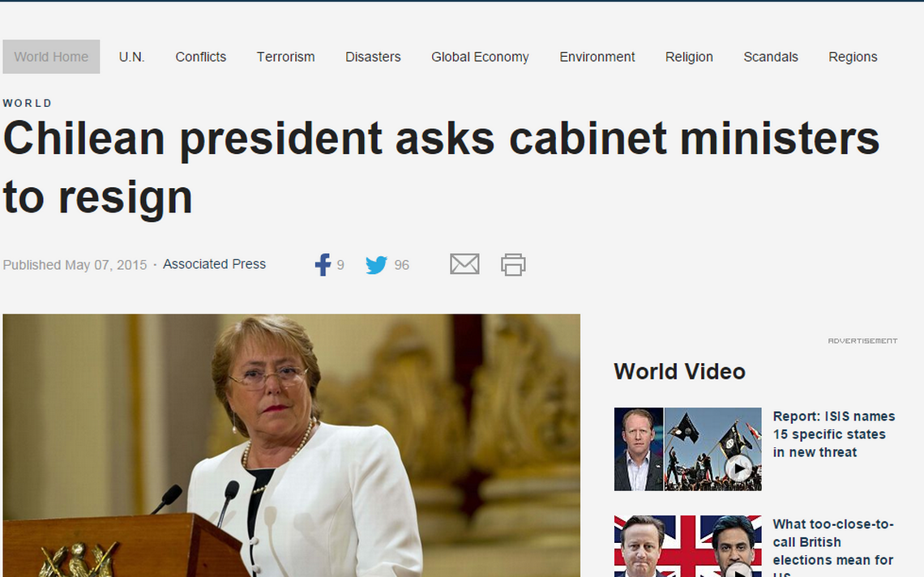The width and height of the screenshot is (924, 577).
Task: Print the article using the printer icon
Action: point(513,265)
